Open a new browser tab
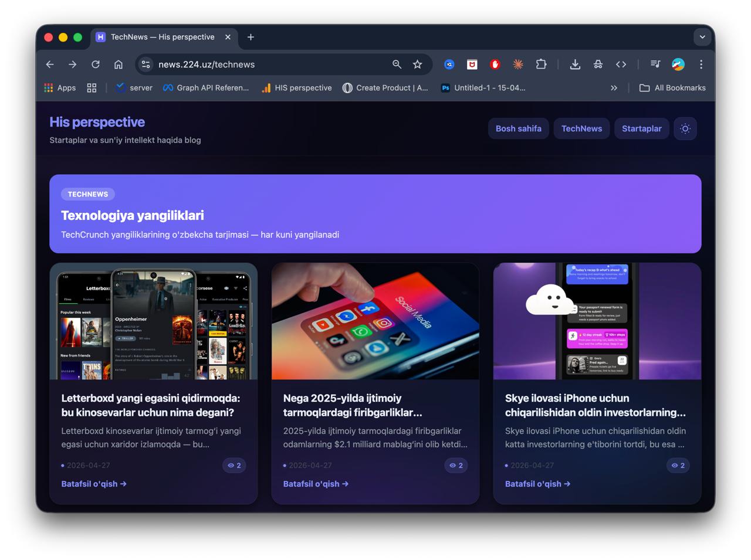 coord(251,37)
